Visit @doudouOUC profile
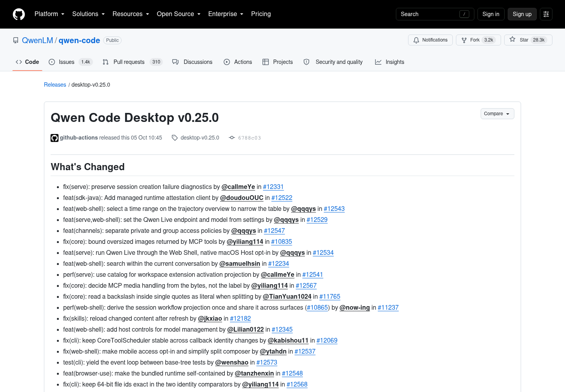The image size is (565, 392). click(x=242, y=198)
